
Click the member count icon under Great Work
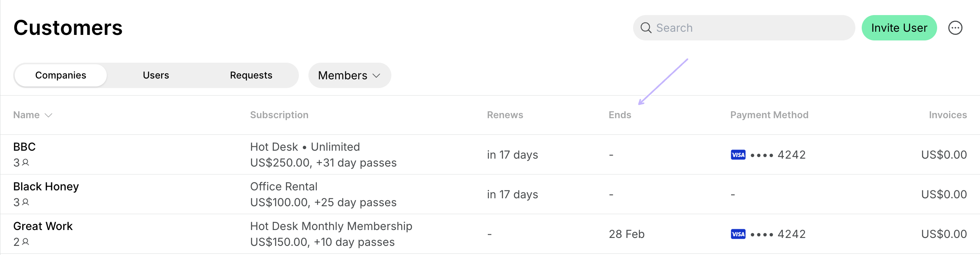point(25,242)
